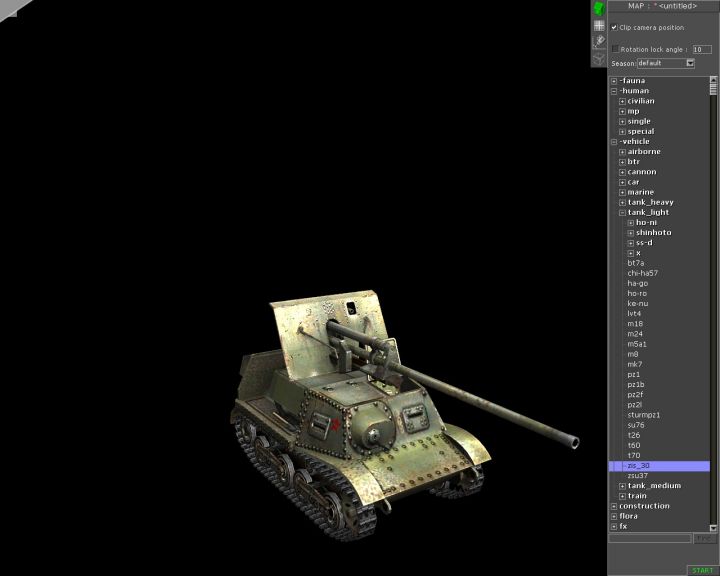
Task: Toggle Clip camera position checkbox
Action: coord(615,27)
